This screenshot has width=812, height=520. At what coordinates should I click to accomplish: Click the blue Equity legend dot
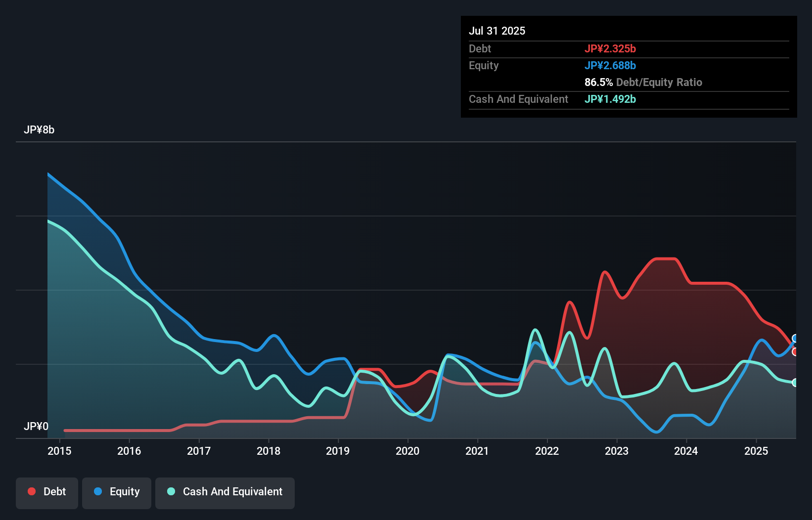pos(97,491)
